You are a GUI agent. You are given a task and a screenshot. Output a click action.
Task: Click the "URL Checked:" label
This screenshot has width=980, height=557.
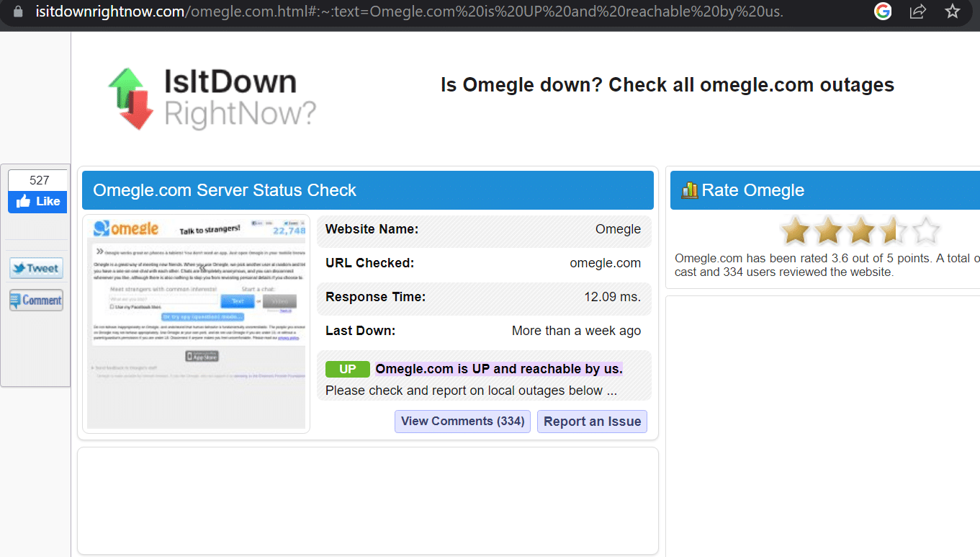(x=369, y=263)
